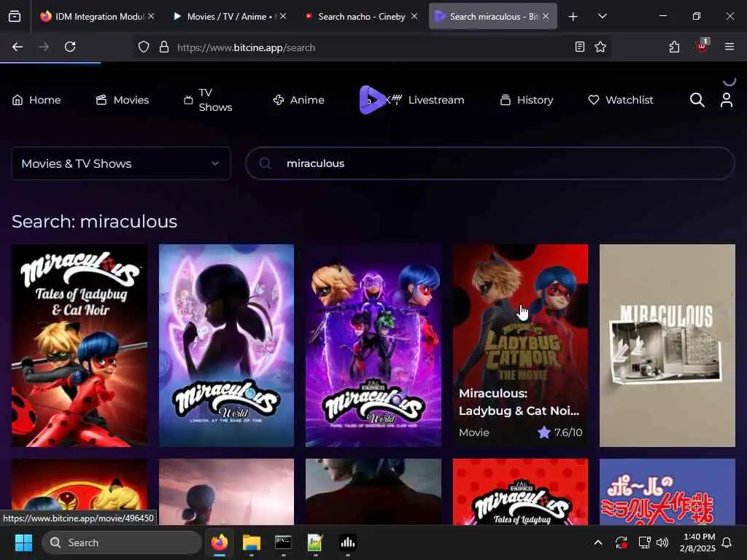Open the History page
This screenshot has width=747, height=560.
click(527, 100)
